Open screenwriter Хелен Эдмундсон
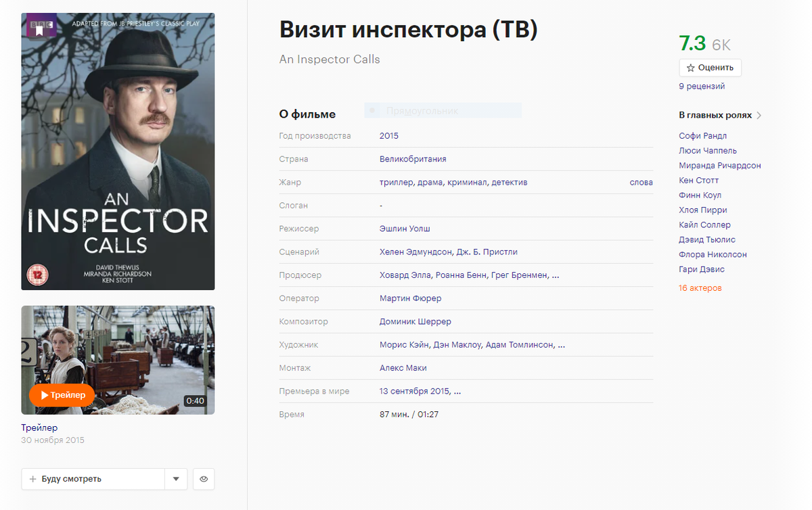Viewport: 812px width, 510px height. 415,252
